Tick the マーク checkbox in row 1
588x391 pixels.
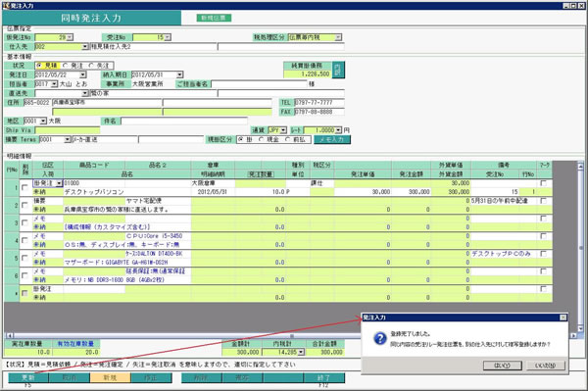click(543, 183)
